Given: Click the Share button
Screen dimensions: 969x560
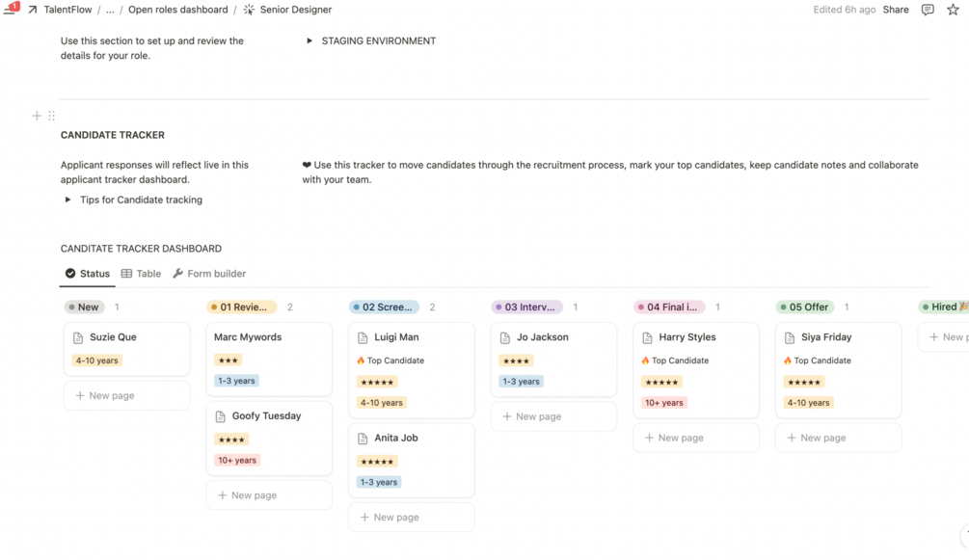Looking at the screenshot, I should (x=895, y=10).
